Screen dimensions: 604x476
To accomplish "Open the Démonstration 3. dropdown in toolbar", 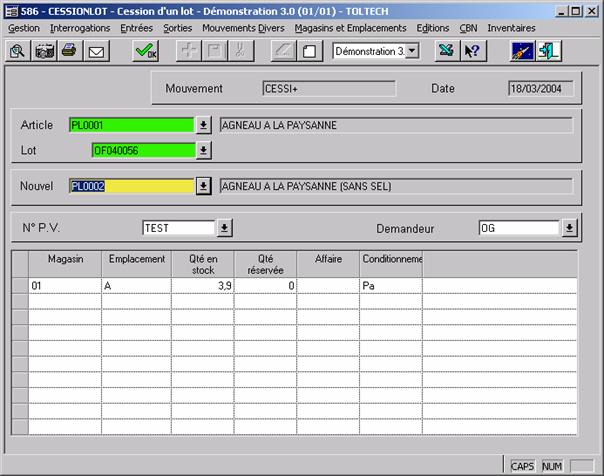I will pyautogui.click(x=413, y=51).
